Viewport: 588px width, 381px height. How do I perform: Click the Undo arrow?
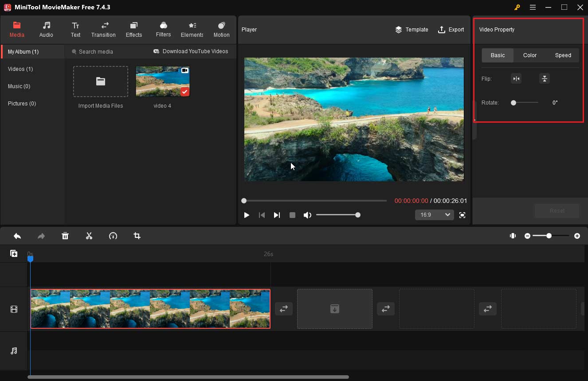click(x=17, y=236)
